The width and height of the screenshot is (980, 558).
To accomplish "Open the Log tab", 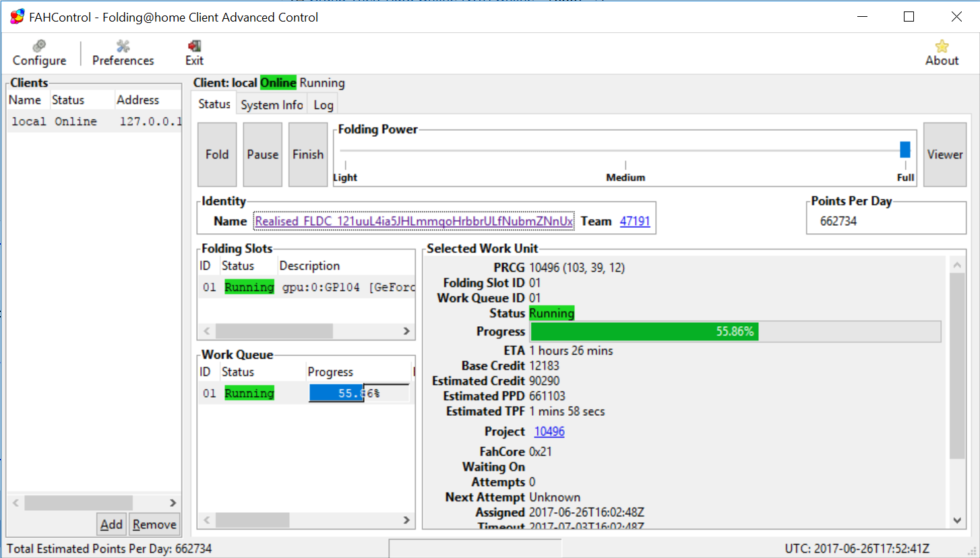I will [324, 105].
